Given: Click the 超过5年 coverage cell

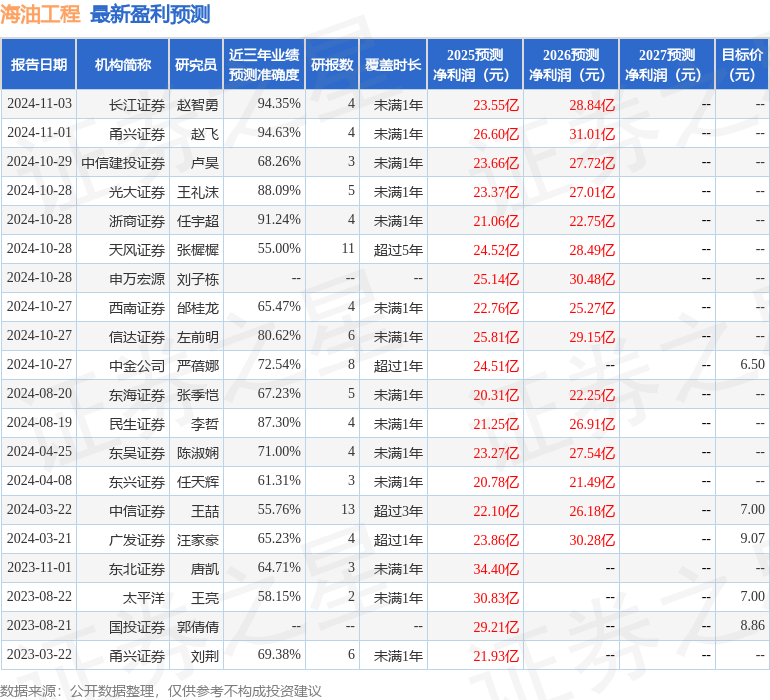Looking at the screenshot, I should [398, 250].
